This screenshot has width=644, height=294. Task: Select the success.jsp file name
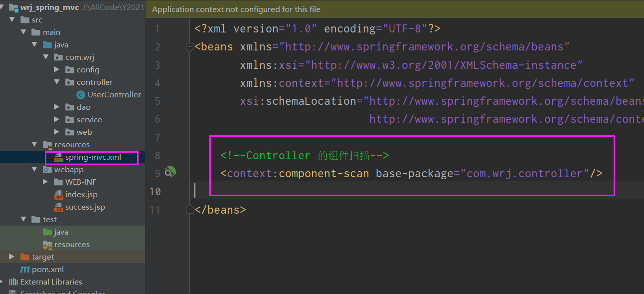[85, 207]
